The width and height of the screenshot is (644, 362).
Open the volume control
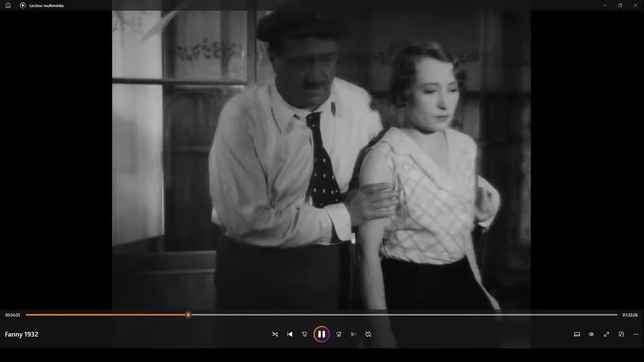point(591,334)
